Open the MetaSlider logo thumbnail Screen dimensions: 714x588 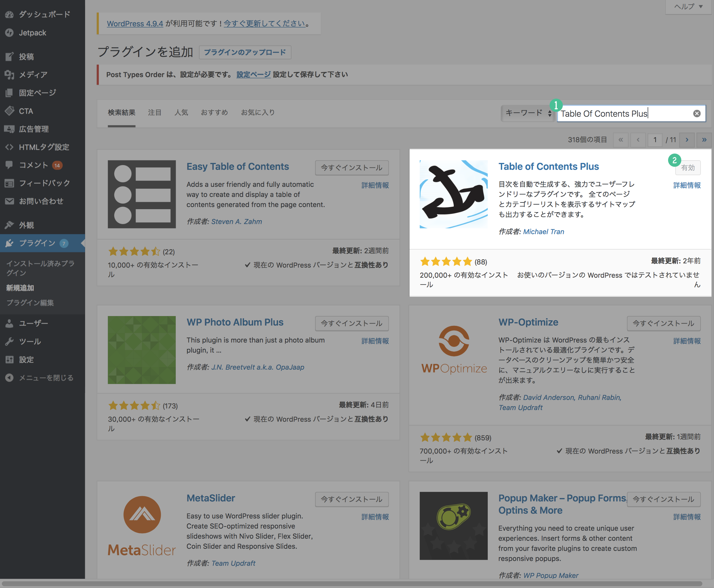141,526
